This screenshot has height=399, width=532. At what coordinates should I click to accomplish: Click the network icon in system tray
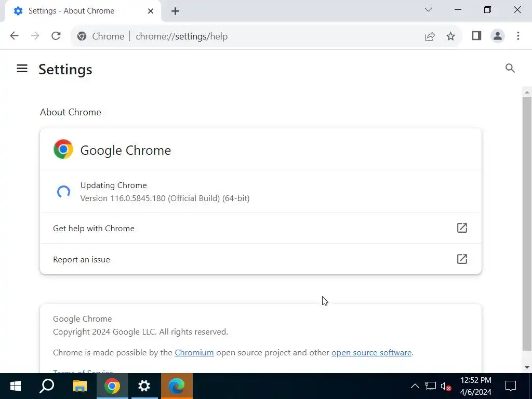(430, 386)
